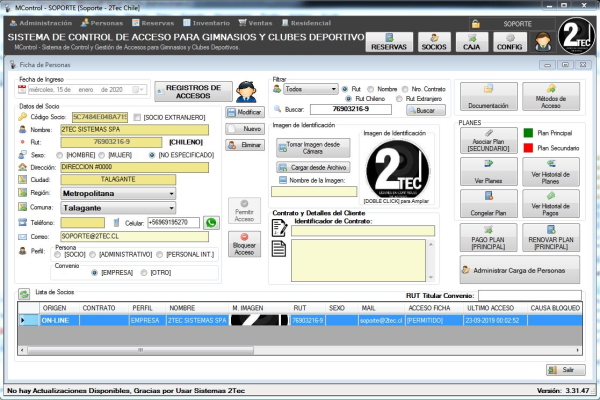Open Métodos de Acceso
The image size is (600, 400).
551,96
